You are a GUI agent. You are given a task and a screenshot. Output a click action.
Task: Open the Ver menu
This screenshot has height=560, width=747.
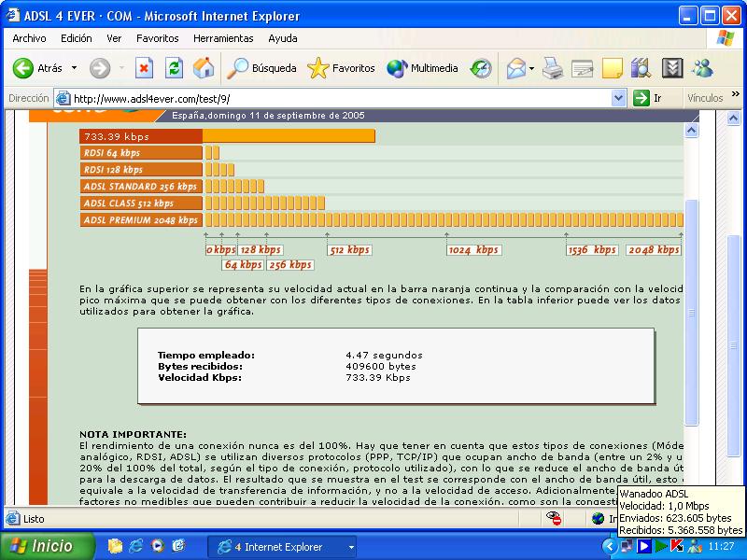tap(114, 38)
